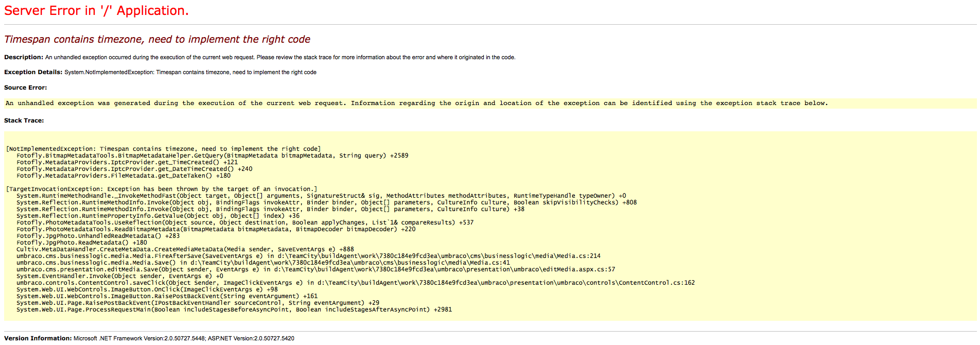
Task: Click the yellow 'An unhandled exception was generated' box
Action: click(416, 104)
